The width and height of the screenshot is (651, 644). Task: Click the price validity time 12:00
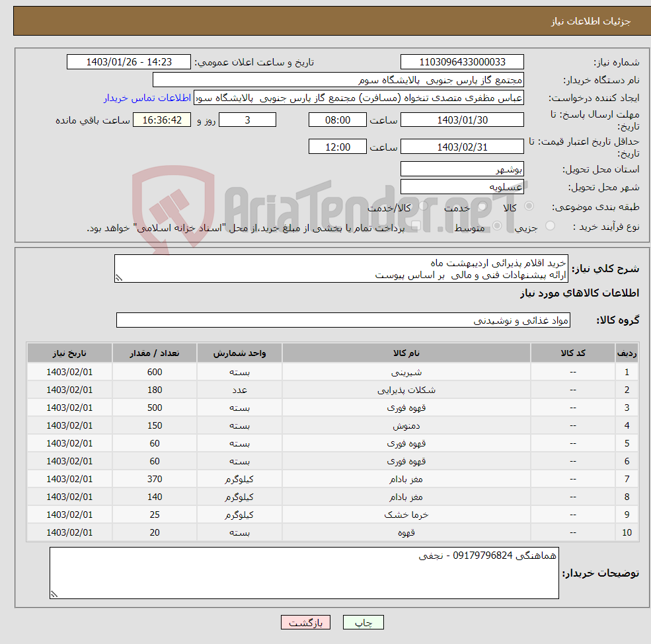point(338,147)
